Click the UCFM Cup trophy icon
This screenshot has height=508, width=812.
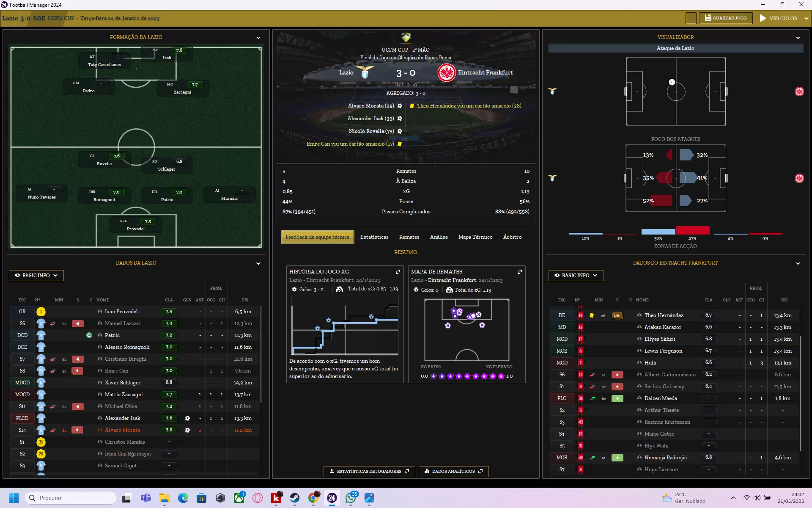(x=406, y=38)
